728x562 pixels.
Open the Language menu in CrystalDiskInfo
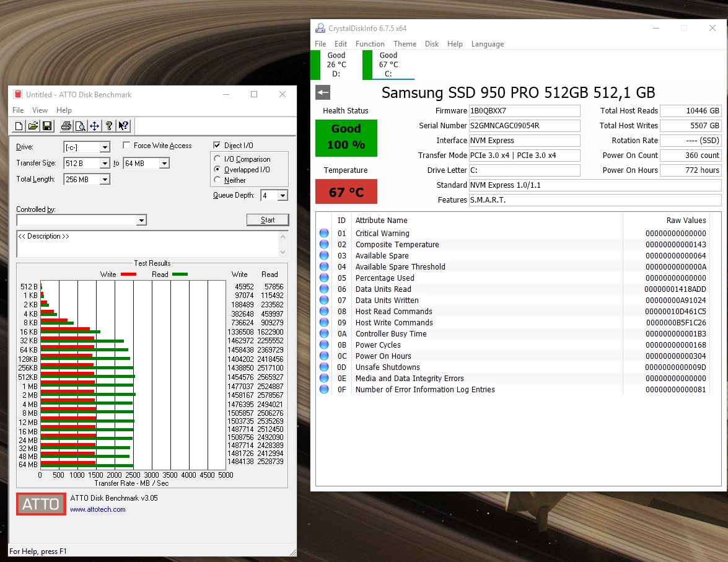point(488,43)
